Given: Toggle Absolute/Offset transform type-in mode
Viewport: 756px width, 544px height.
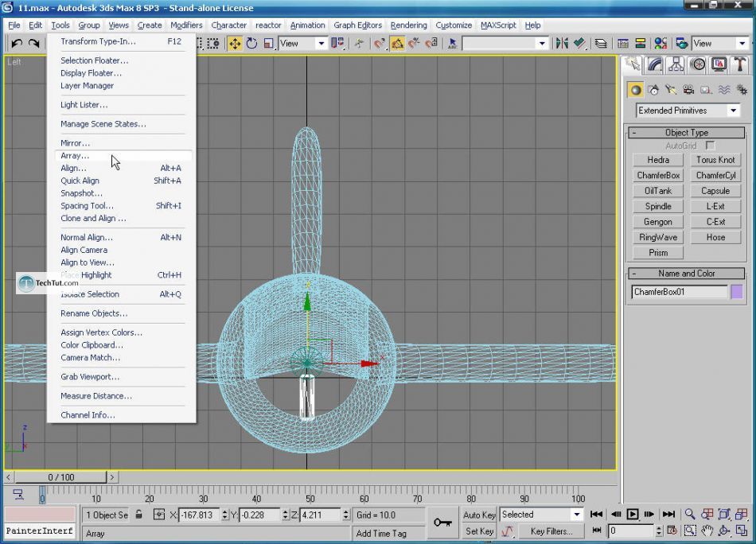Looking at the screenshot, I should click(159, 515).
